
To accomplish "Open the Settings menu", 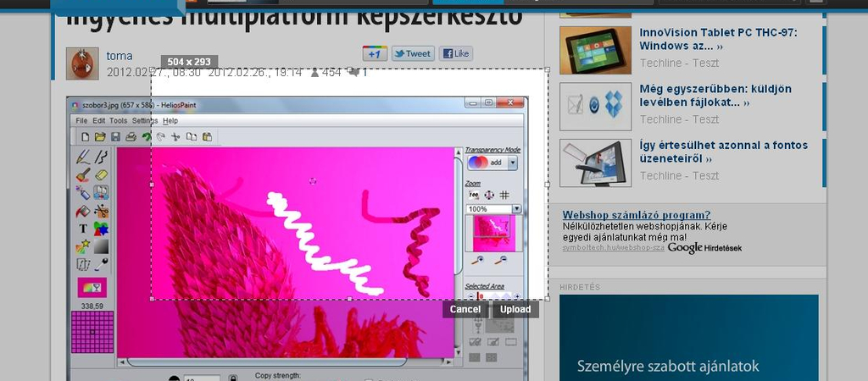I will 145,120.
